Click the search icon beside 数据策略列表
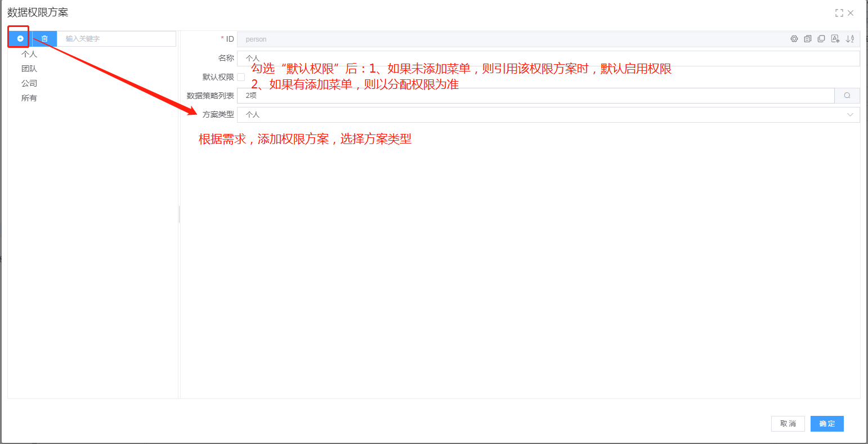The image size is (868, 444). click(847, 96)
